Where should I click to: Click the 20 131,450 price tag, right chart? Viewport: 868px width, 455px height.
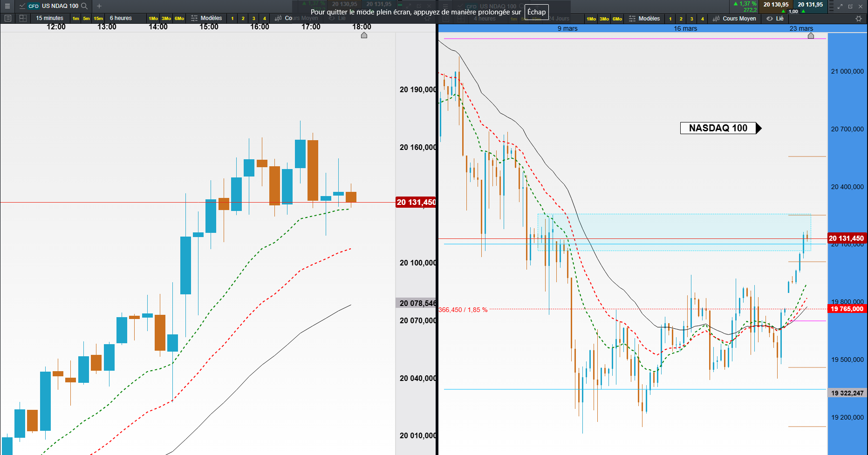846,238
